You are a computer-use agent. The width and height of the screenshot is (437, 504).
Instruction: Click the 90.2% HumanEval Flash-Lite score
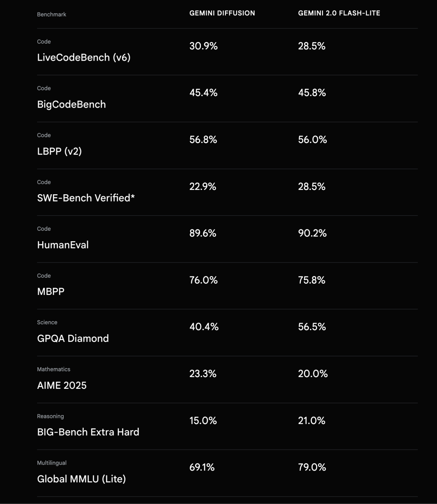pos(312,233)
